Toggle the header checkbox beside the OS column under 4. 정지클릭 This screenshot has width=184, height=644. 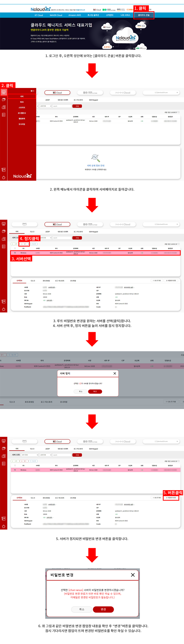tap(15, 248)
